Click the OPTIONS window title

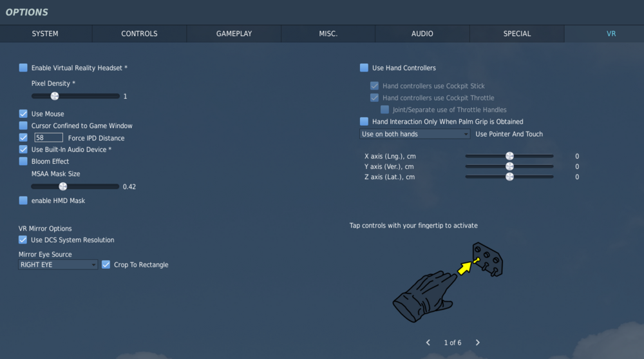(26, 12)
